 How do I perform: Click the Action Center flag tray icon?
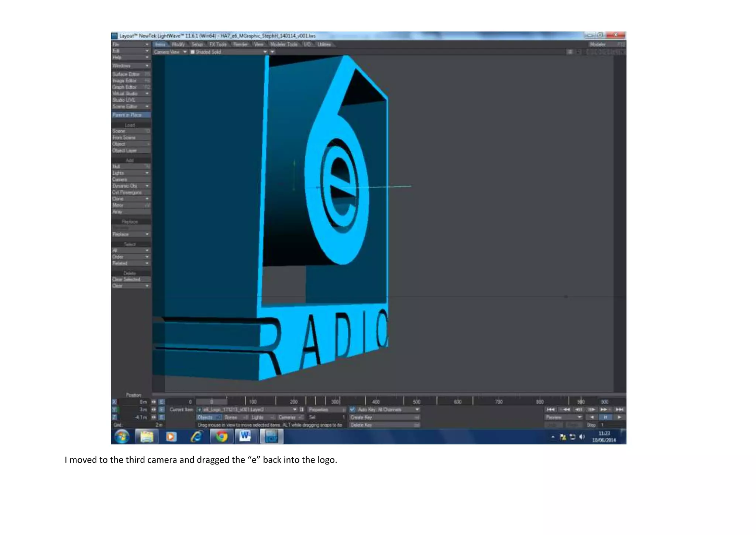[563, 437]
